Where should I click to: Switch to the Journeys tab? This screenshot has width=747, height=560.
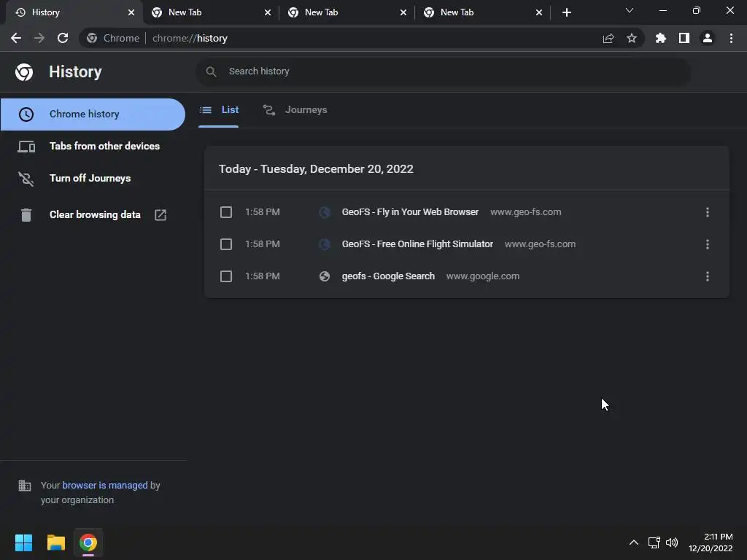pyautogui.click(x=295, y=110)
